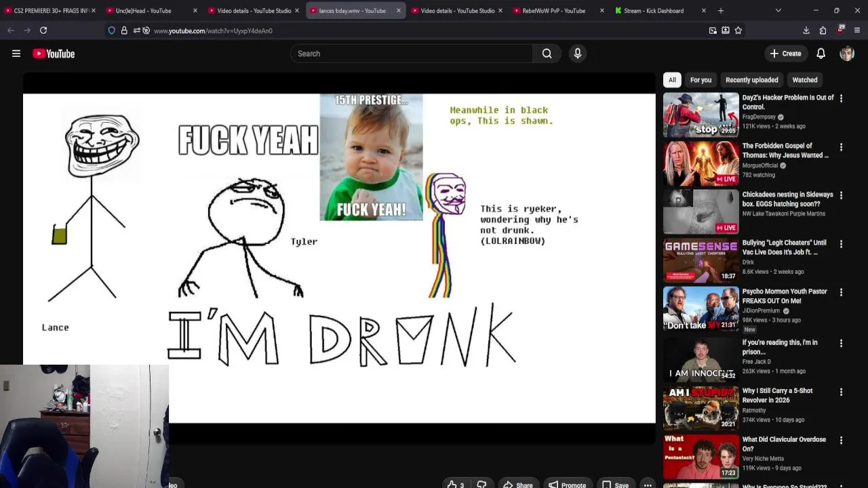Open the browser downloads arrow
Screen dimensions: 868x488
click(806, 30)
